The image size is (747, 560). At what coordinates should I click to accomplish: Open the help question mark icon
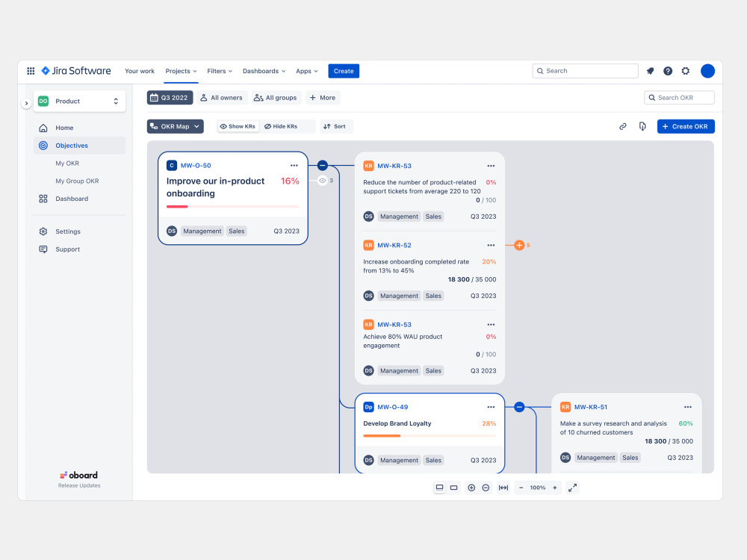(x=668, y=71)
